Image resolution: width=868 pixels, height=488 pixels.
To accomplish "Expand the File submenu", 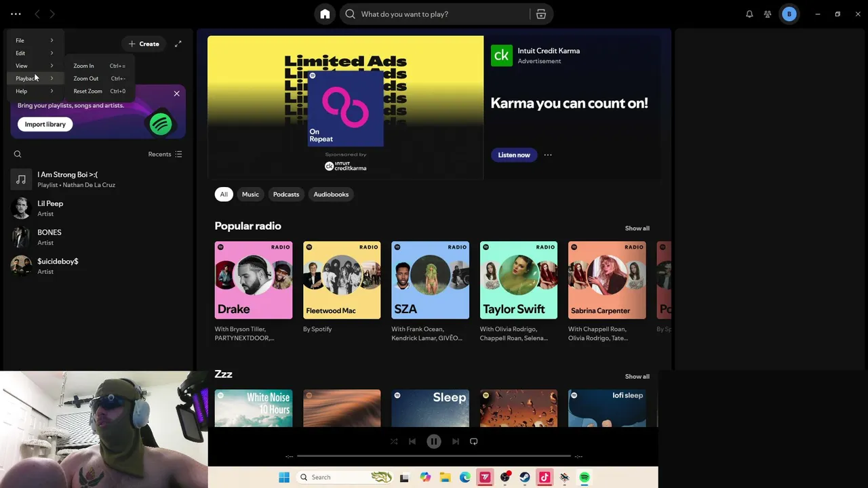I will (35, 41).
